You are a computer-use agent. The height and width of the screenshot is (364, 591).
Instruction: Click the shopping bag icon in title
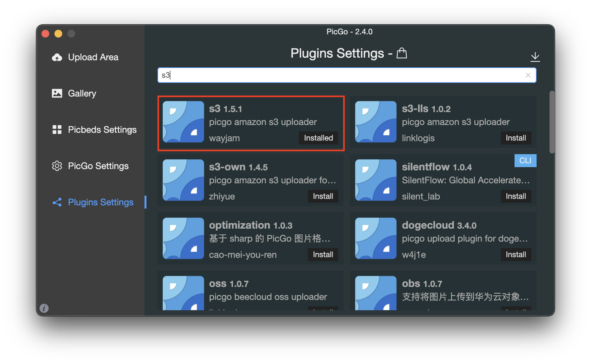coord(402,53)
